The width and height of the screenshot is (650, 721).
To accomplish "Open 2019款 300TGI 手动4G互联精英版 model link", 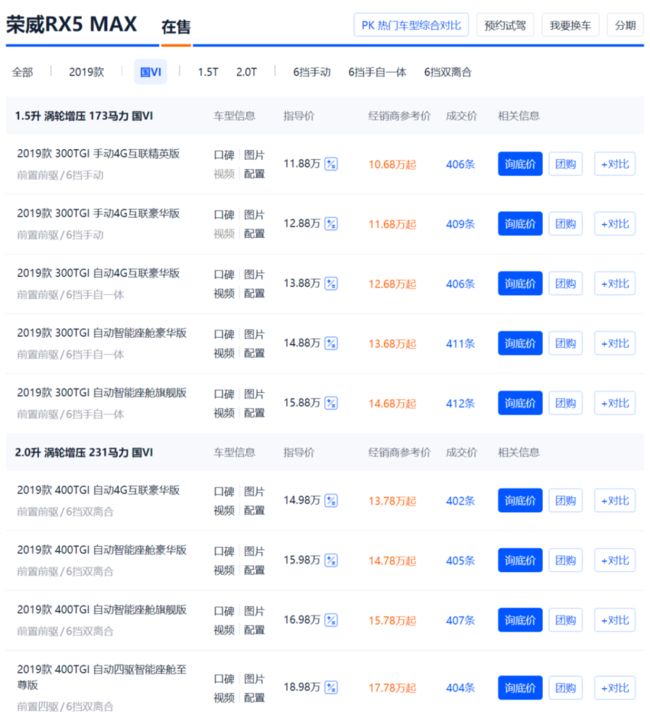I will [x=98, y=153].
